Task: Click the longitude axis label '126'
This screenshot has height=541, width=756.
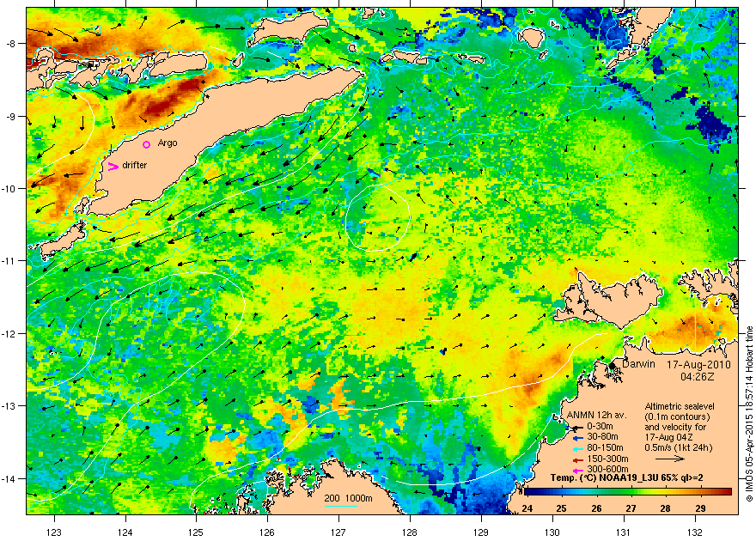Action: (267, 532)
